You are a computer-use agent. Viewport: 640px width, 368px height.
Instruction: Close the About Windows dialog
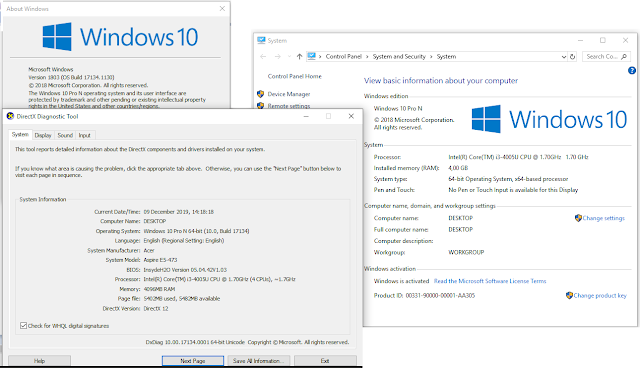coord(222,9)
